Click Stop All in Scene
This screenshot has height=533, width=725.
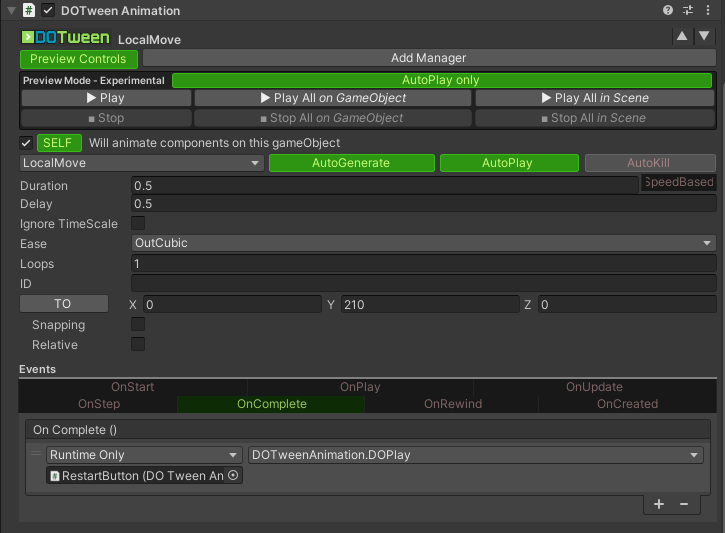(x=595, y=118)
